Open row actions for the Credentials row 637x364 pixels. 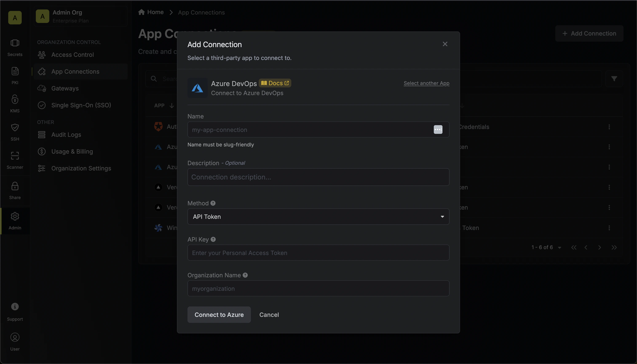609,127
